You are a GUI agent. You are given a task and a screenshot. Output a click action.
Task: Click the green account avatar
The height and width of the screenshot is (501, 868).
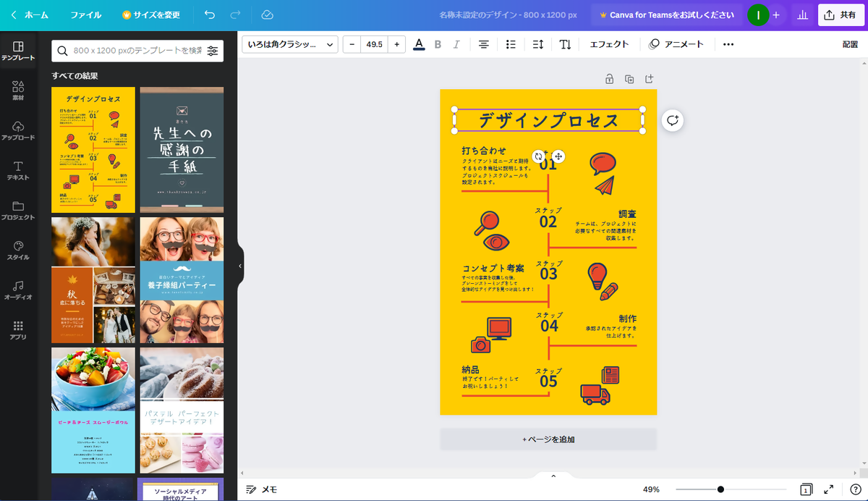pyautogui.click(x=758, y=14)
